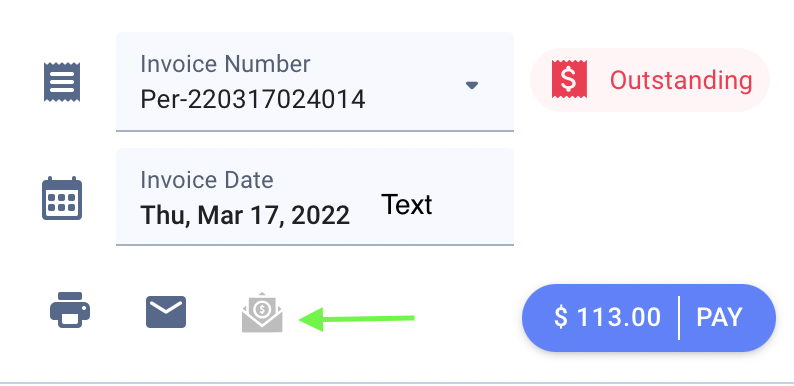The image size is (794, 386).
Task: Open the Invoice Number selector field
Action: 315,82
